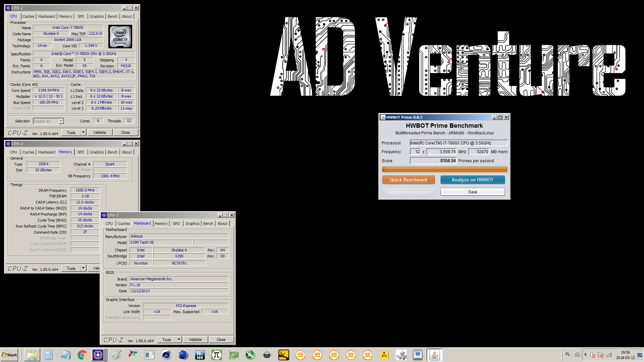
Task: Switch to CPU tab in CPU-Z Mainboard window
Action: pos(109,224)
